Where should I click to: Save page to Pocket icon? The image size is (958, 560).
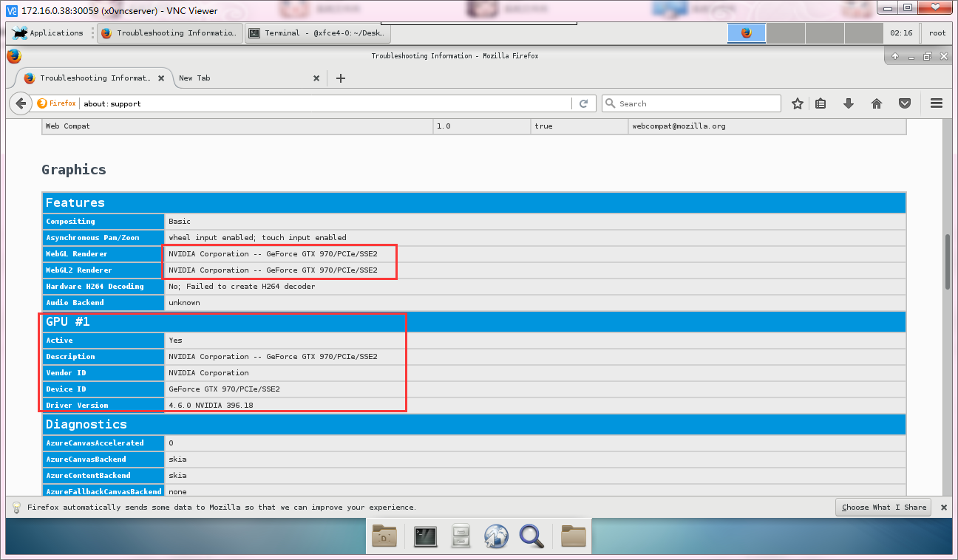click(905, 104)
